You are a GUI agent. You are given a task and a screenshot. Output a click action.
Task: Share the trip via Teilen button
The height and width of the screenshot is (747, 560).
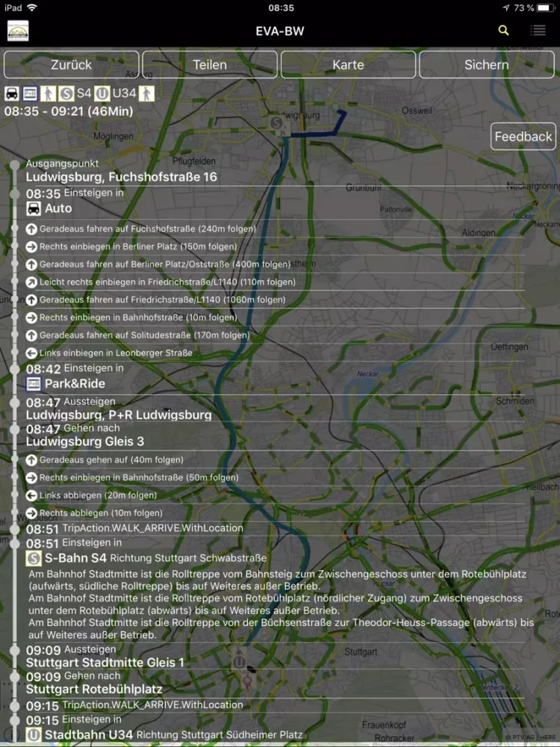point(210,65)
